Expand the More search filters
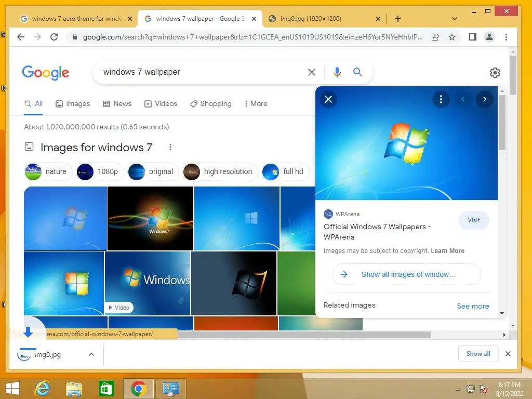This screenshot has height=399, width=532. coord(256,104)
